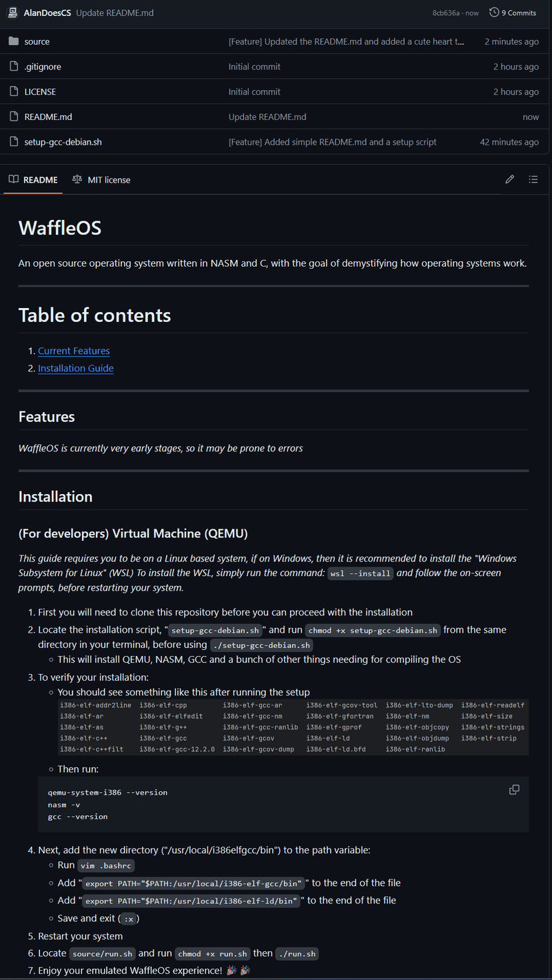Image resolution: width=552 pixels, height=980 pixels.
Task: Click the MIT license scale icon
Action: (x=77, y=179)
